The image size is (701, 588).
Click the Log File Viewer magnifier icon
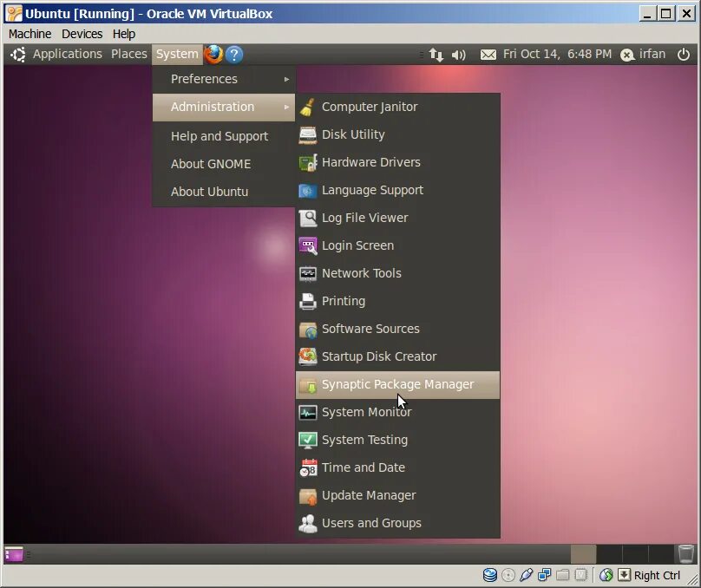click(308, 218)
